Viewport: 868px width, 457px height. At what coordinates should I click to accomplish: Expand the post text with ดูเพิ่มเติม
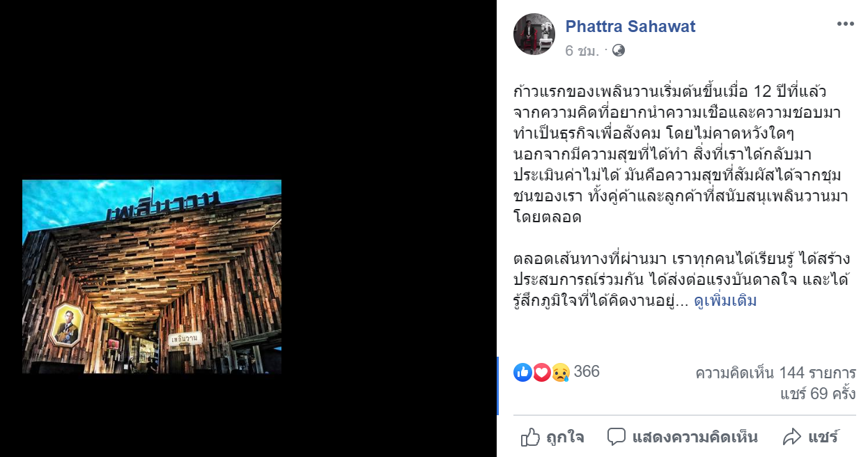pyautogui.click(x=725, y=301)
